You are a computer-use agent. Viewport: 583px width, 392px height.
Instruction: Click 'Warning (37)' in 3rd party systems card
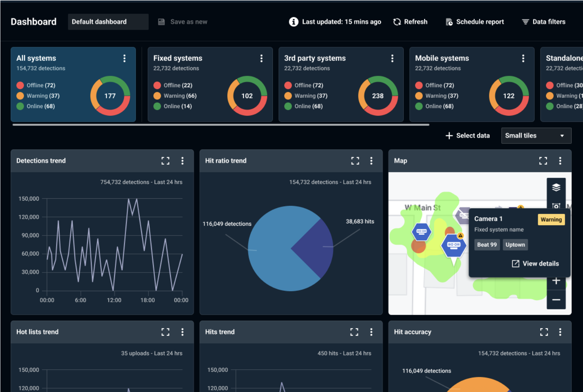[311, 96]
